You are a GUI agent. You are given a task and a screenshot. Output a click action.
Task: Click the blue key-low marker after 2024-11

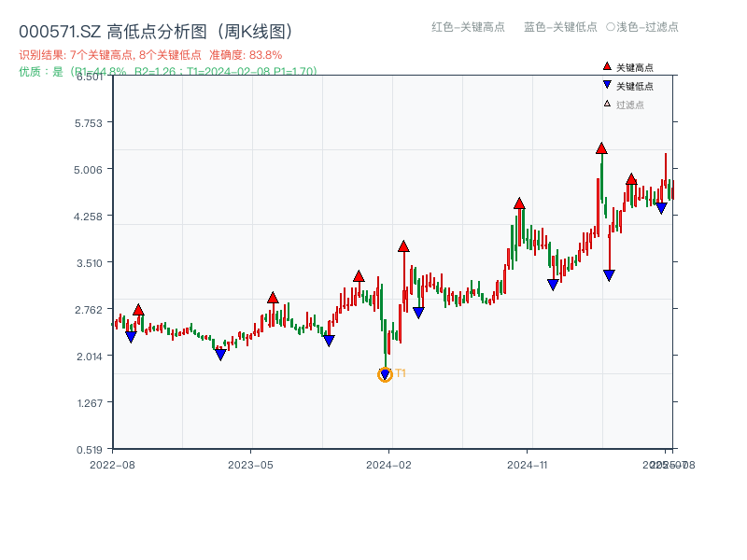click(x=553, y=285)
